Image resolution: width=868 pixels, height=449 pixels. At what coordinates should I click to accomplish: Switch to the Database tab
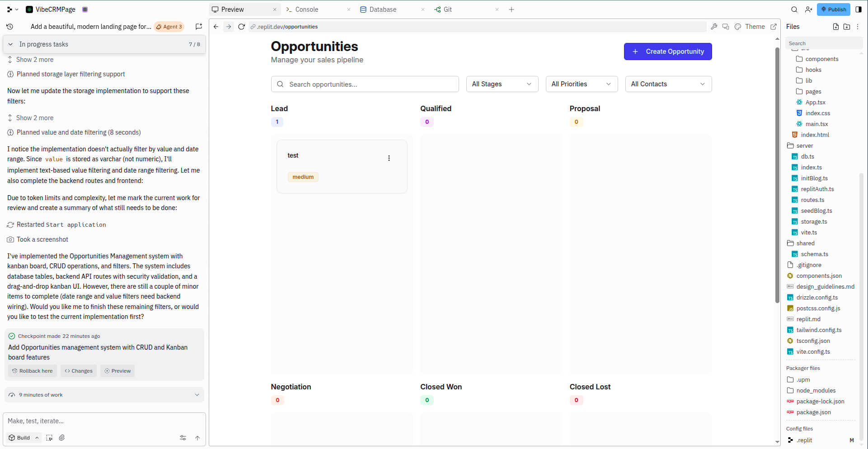pyautogui.click(x=382, y=9)
